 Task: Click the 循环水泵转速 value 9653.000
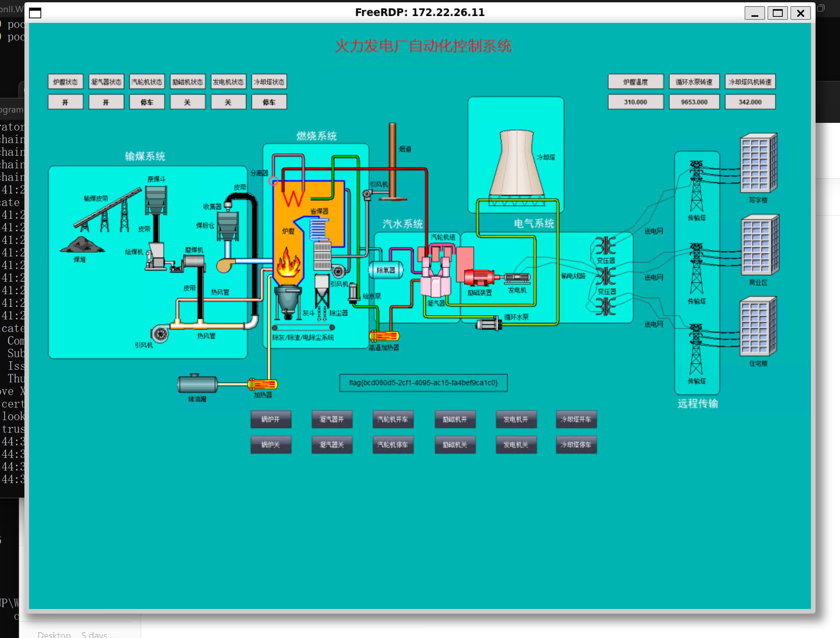(x=694, y=102)
